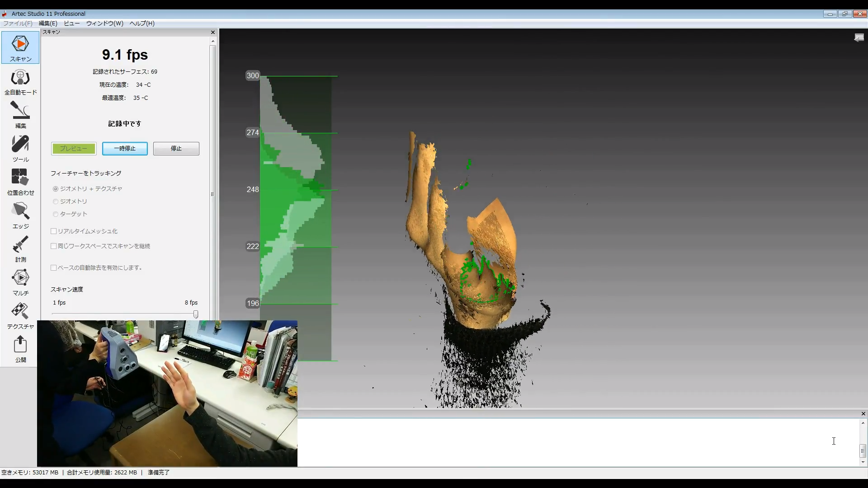Select the スキャン (Scan) sidebar icon
This screenshot has width=868, height=488.
20,47
